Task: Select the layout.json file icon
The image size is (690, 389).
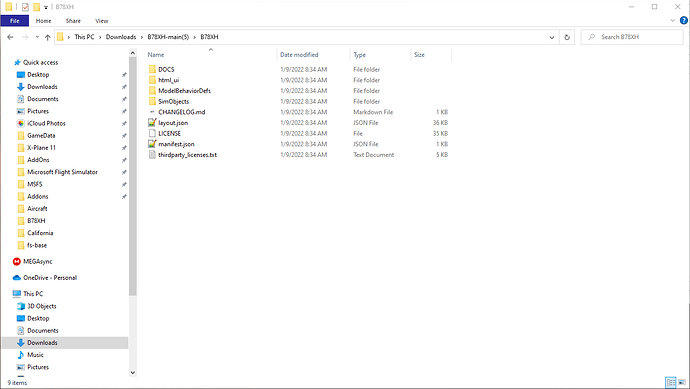Action: tap(152, 123)
